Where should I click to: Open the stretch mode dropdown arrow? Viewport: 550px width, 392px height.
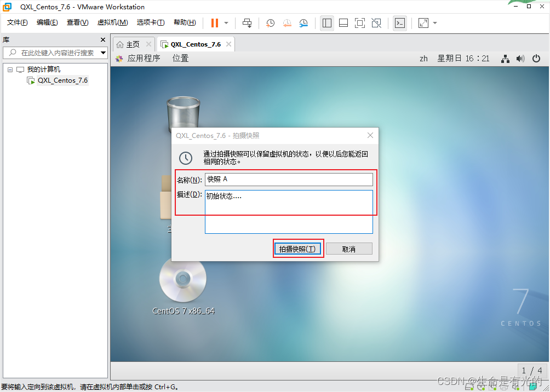coord(435,23)
